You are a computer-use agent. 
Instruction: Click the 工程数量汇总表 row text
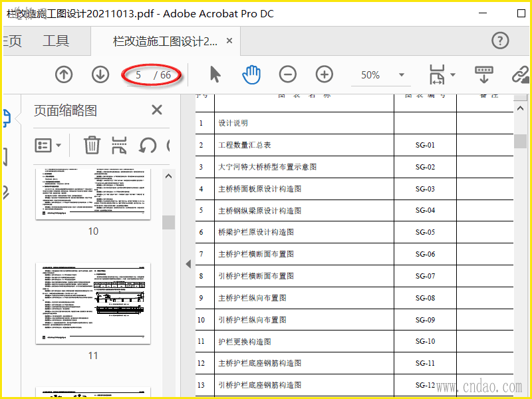click(x=244, y=145)
